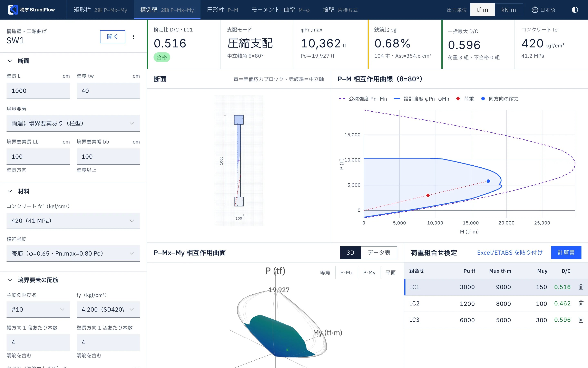
Task: Open the fy 4,200 SD420 dropdown
Action: click(108, 309)
